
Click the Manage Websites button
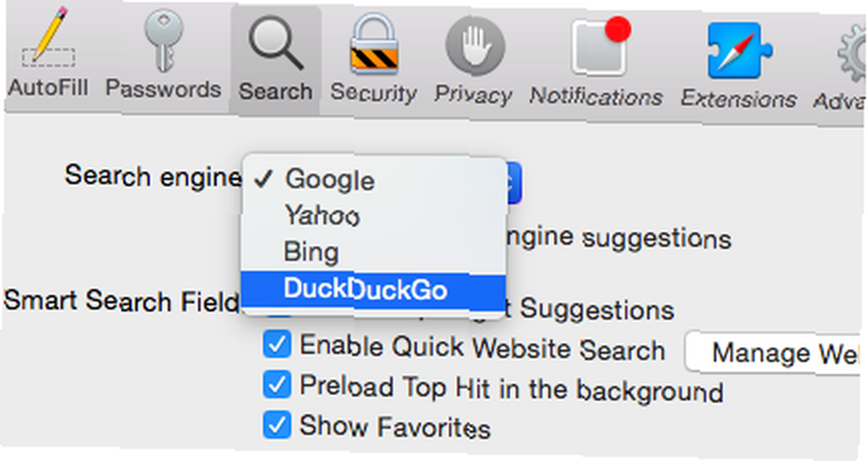point(776,354)
